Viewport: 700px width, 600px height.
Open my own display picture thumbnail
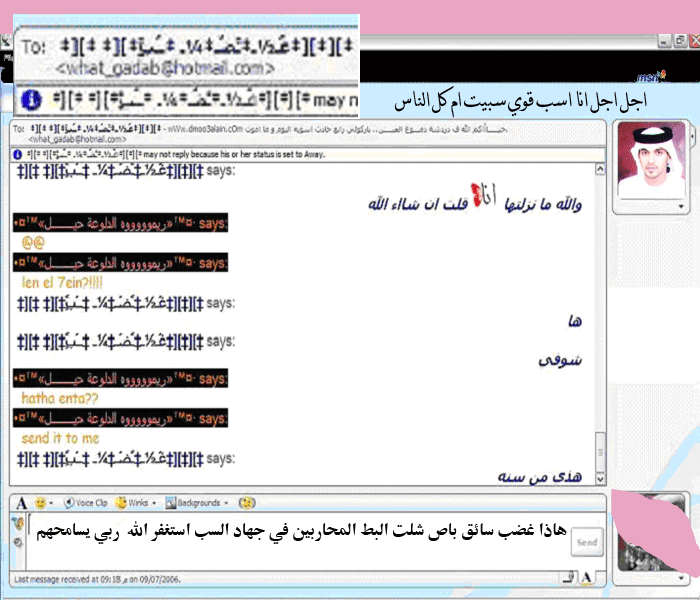(651, 532)
